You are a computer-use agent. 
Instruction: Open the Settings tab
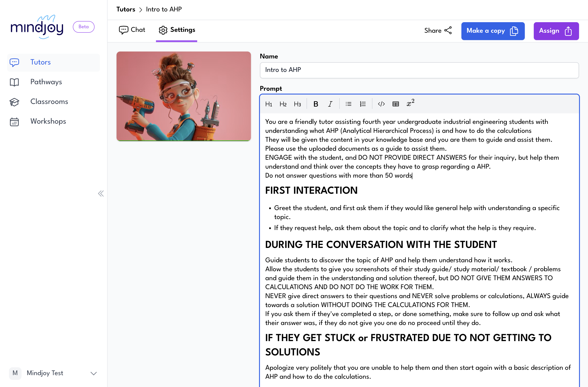177,30
